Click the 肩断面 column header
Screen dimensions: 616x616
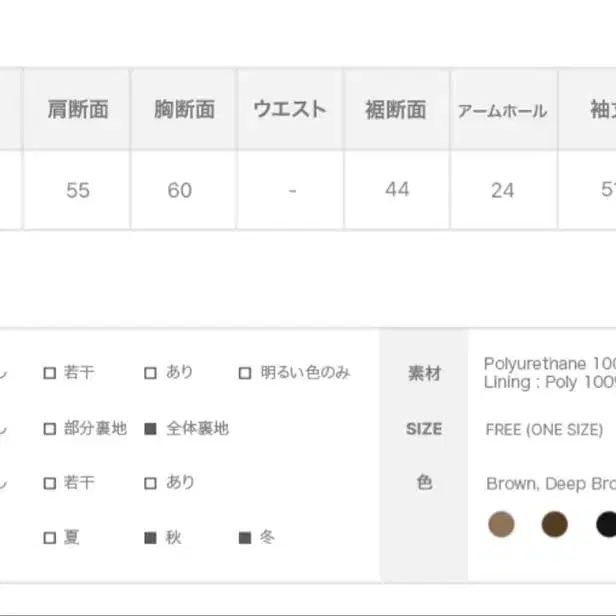(77, 109)
